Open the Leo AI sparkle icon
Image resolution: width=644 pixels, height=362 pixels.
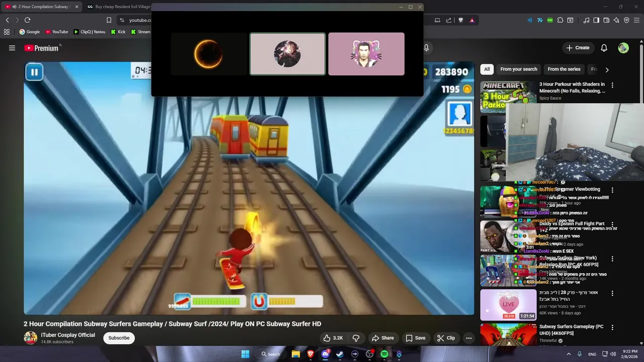[x=616, y=20]
